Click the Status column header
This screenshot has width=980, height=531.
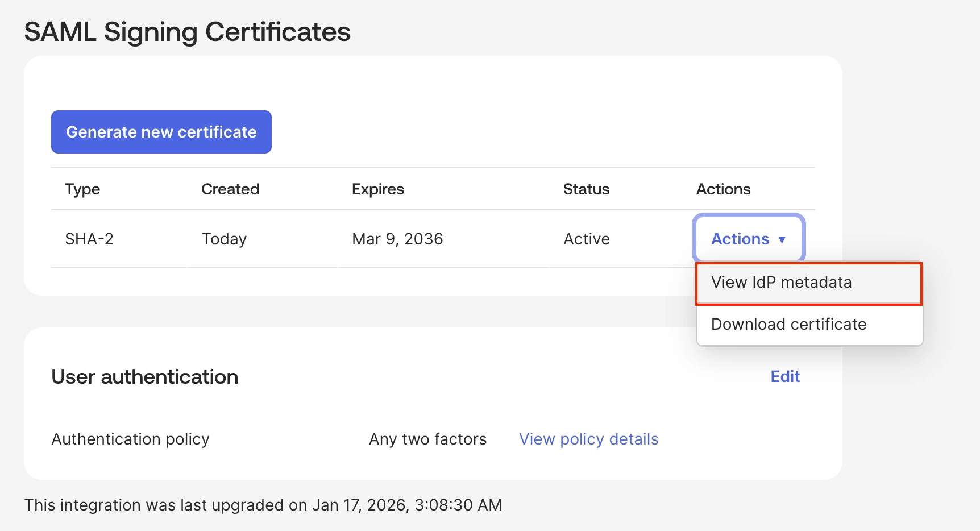[586, 189]
